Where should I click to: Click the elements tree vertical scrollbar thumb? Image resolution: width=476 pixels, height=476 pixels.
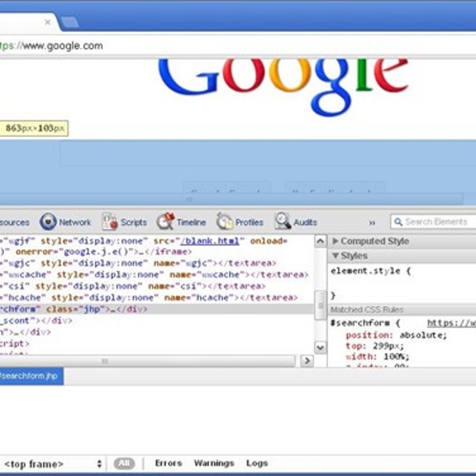pos(320,305)
